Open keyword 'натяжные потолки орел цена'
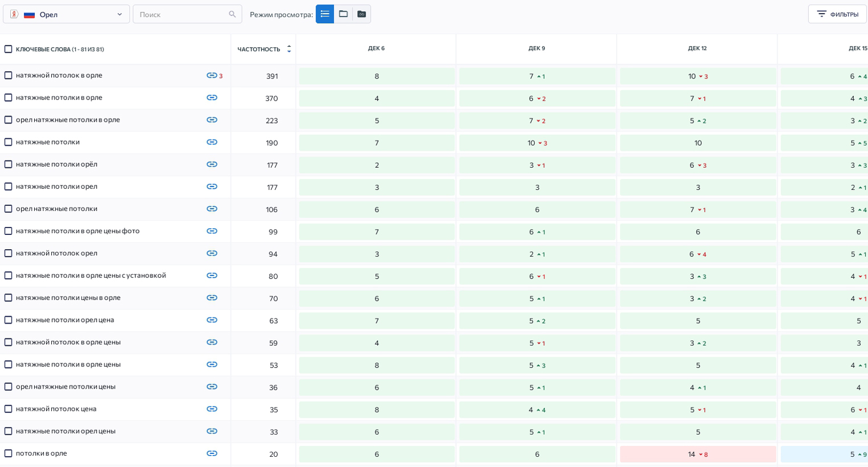This screenshot has width=868, height=467. [x=65, y=319]
